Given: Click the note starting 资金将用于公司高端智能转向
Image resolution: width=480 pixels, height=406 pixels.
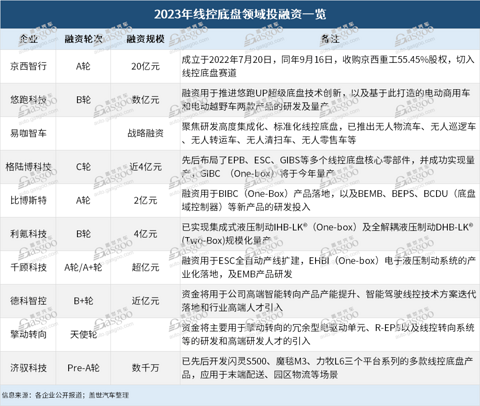Looking at the screenshot, I should 329,301.
